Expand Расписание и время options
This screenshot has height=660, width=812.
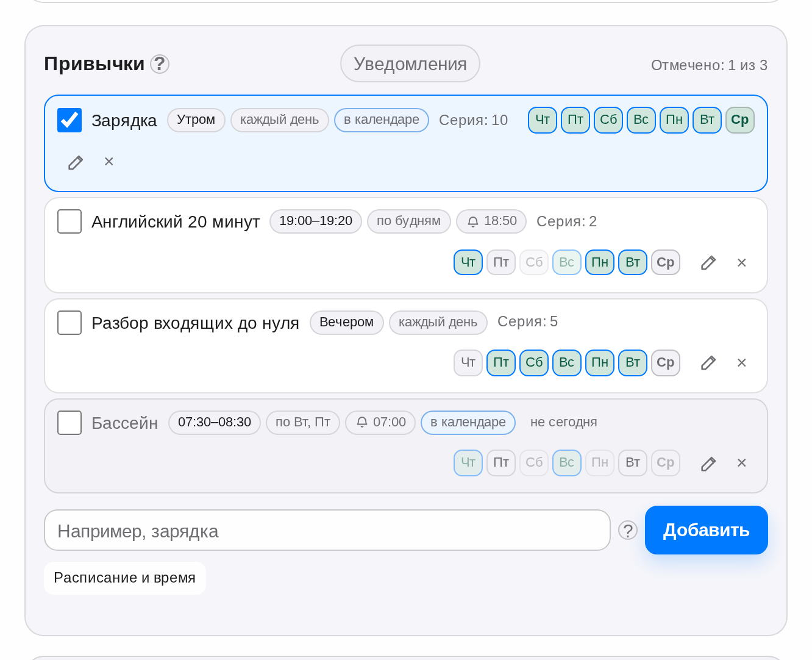click(x=125, y=578)
